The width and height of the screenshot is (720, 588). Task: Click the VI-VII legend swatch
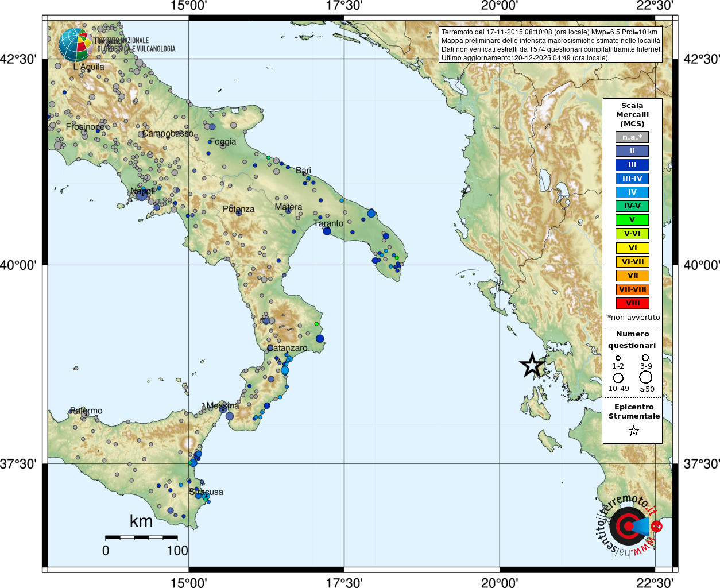[632, 262]
